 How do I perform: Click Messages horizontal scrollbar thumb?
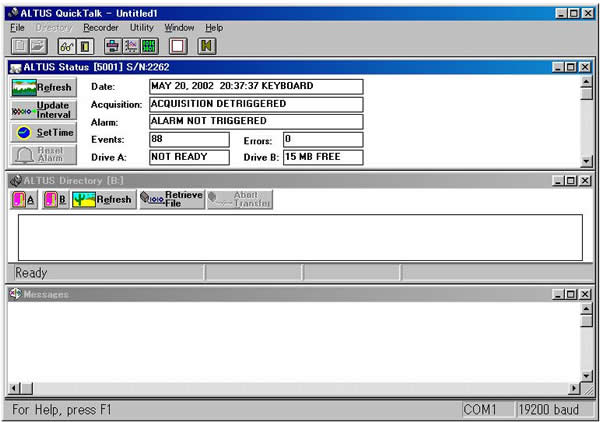pyautogui.click(x=26, y=389)
